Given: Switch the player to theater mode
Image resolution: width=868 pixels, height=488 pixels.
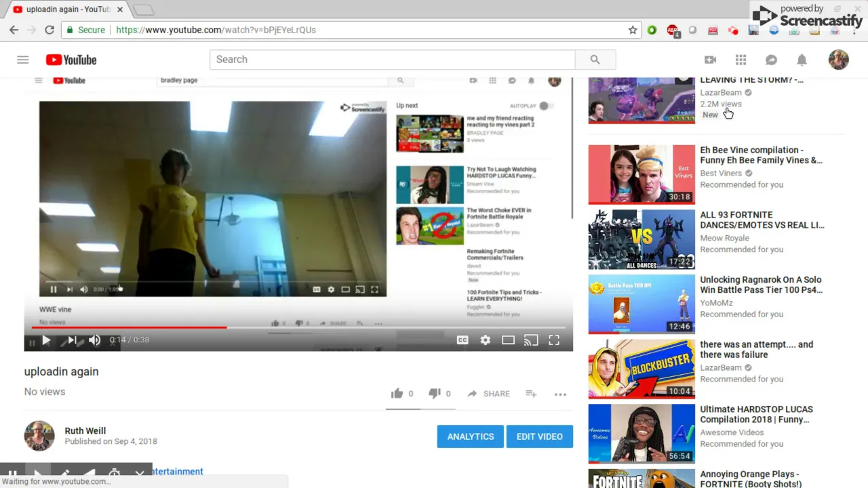Looking at the screenshot, I should click(x=508, y=340).
